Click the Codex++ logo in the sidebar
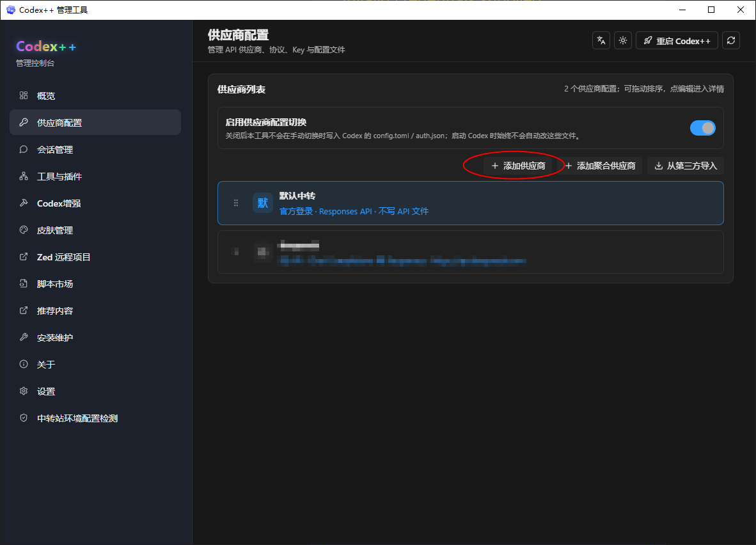The image size is (756, 545). [46, 46]
